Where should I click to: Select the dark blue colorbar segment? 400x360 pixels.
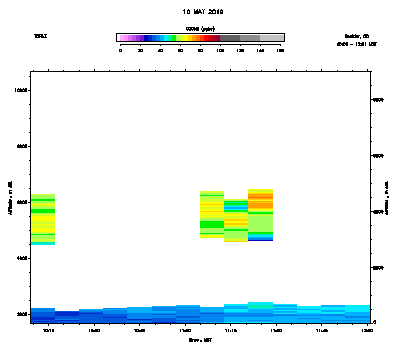(x=146, y=38)
